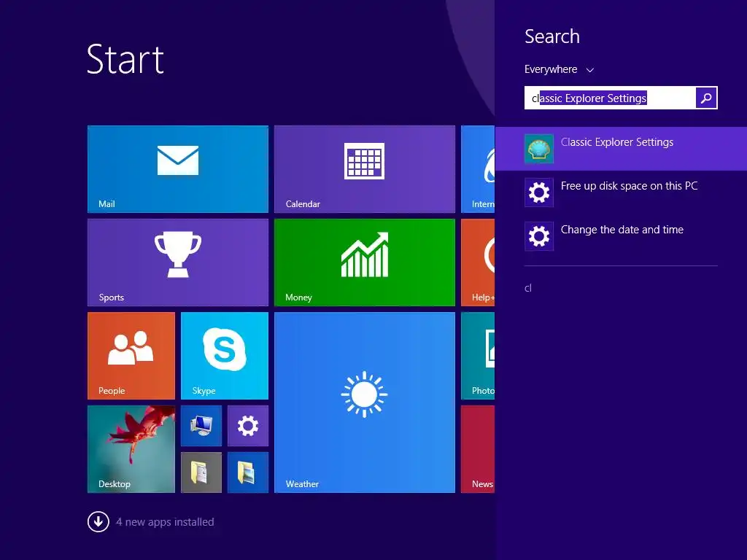Screen dimensions: 747x560
Task: Click the 'cl' search suggestion
Action: point(528,288)
